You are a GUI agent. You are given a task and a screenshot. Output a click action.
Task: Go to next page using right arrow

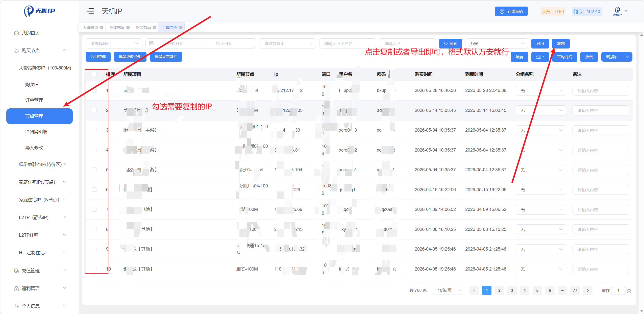(x=588, y=291)
